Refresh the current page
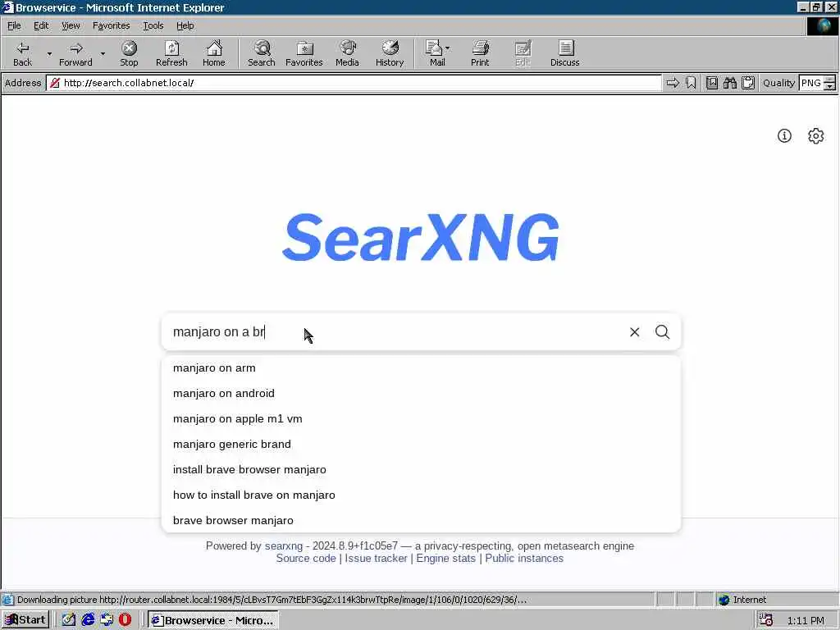 pyautogui.click(x=171, y=53)
